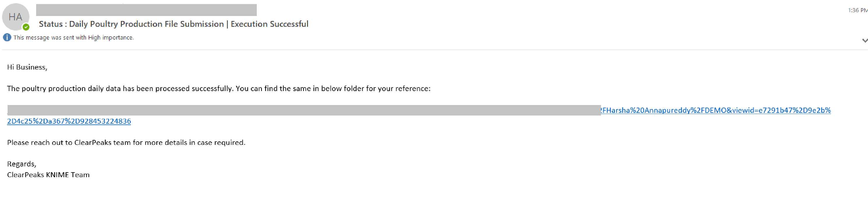Click the blue info icon
The width and height of the screenshot is (868, 217).
(7, 37)
